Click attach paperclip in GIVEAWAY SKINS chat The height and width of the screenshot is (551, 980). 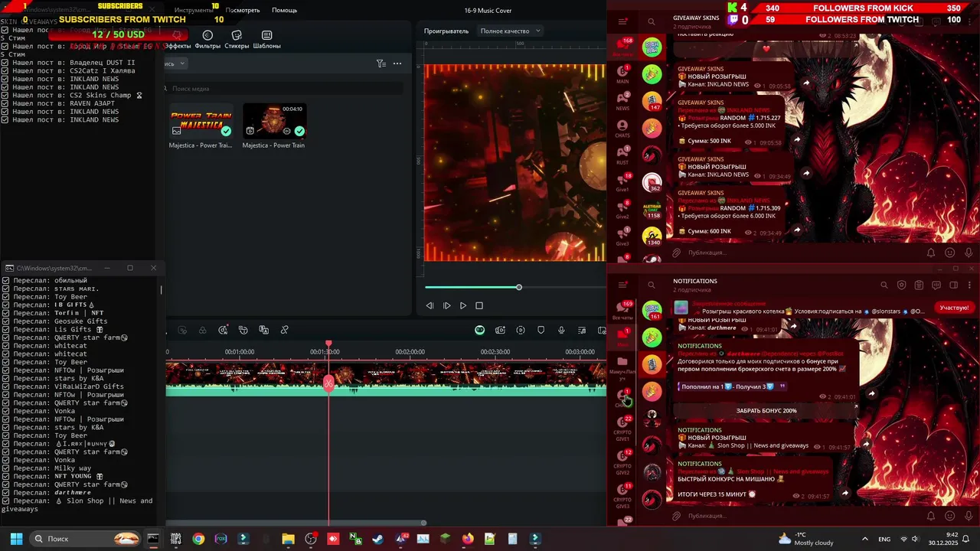(676, 253)
